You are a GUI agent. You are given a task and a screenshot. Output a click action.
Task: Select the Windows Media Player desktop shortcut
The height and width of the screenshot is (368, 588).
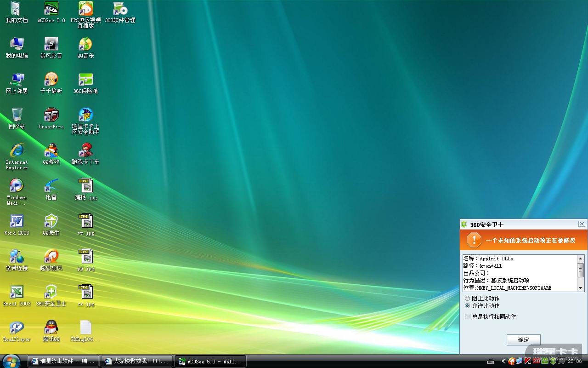[17, 192]
